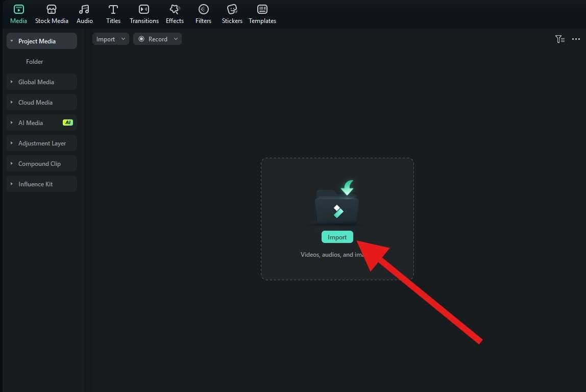Click the Stickers icon
The image size is (586, 392).
pyautogui.click(x=232, y=9)
